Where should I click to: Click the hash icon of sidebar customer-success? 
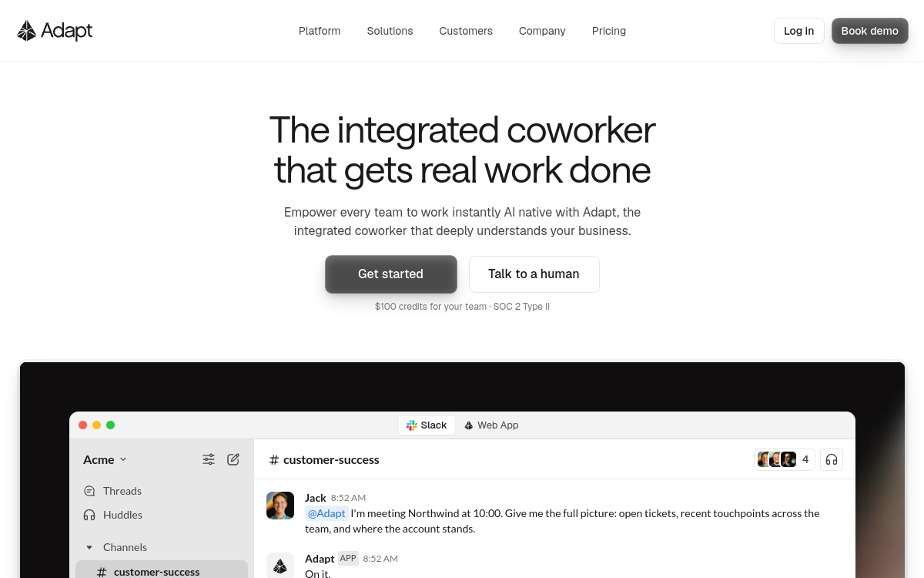tap(102, 572)
